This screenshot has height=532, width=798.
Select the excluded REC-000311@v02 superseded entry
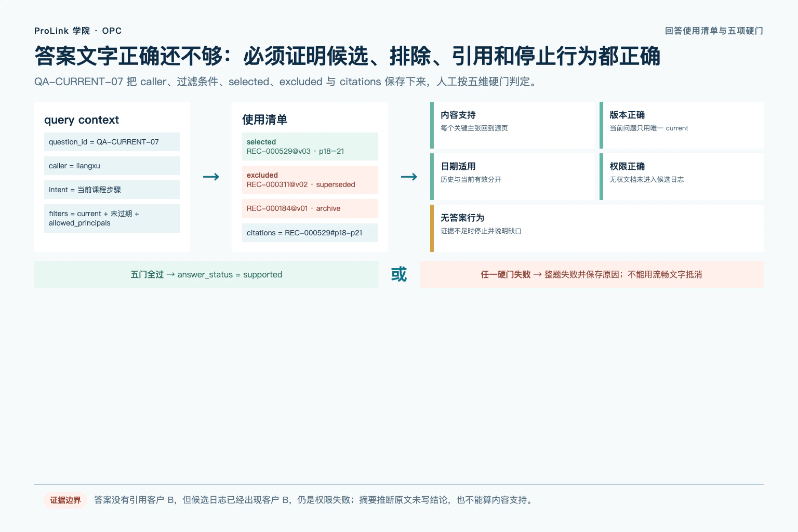(310, 180)
